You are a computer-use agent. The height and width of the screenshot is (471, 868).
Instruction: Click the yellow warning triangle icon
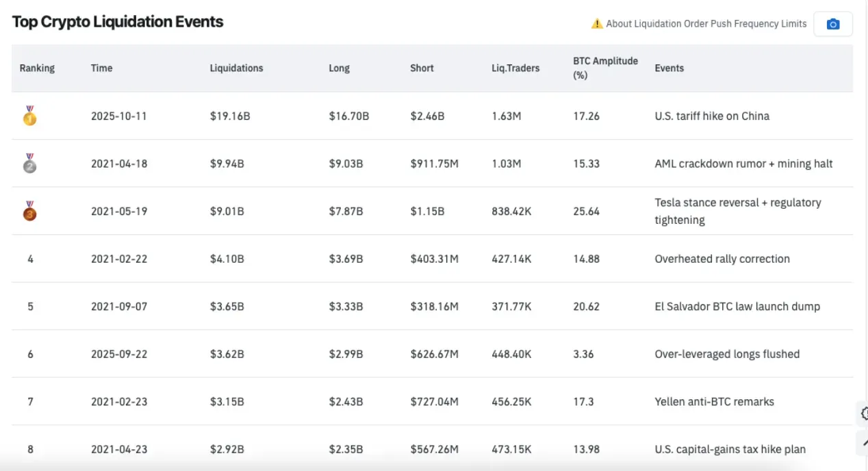[x=597, y=24]
